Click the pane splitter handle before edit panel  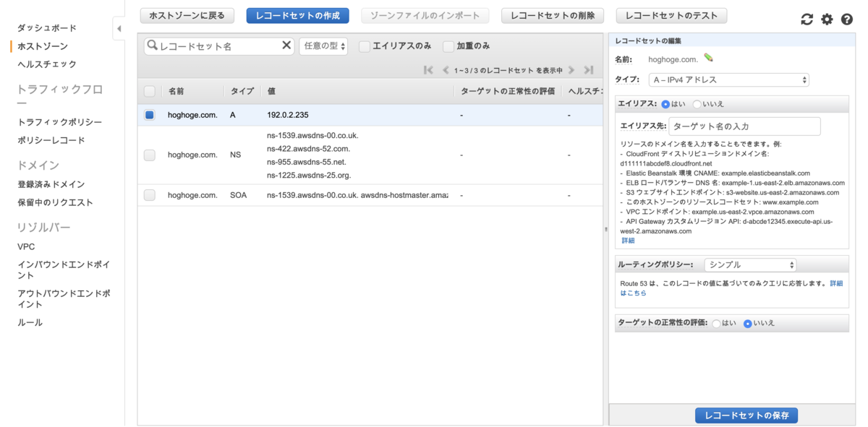(605, 229)
